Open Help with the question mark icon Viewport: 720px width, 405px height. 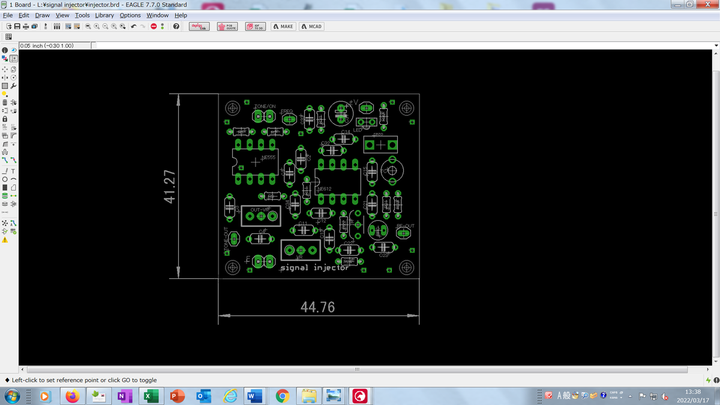[x=176, y=27]
